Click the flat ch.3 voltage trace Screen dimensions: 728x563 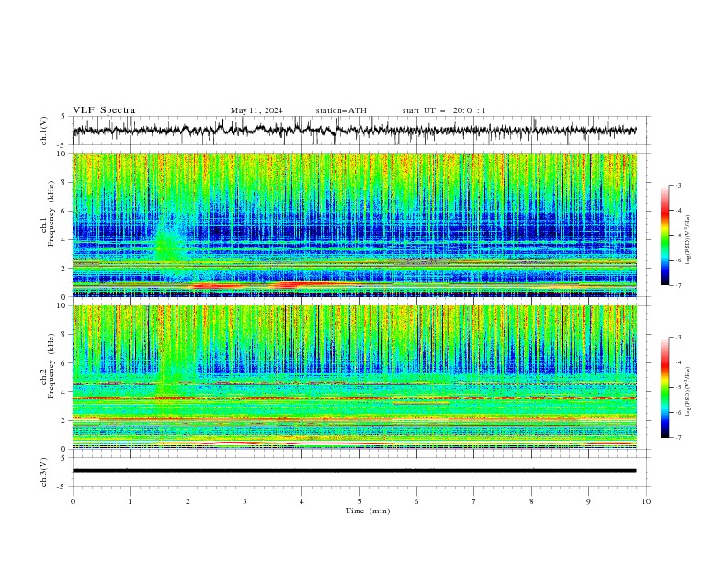tap(355, 471)
